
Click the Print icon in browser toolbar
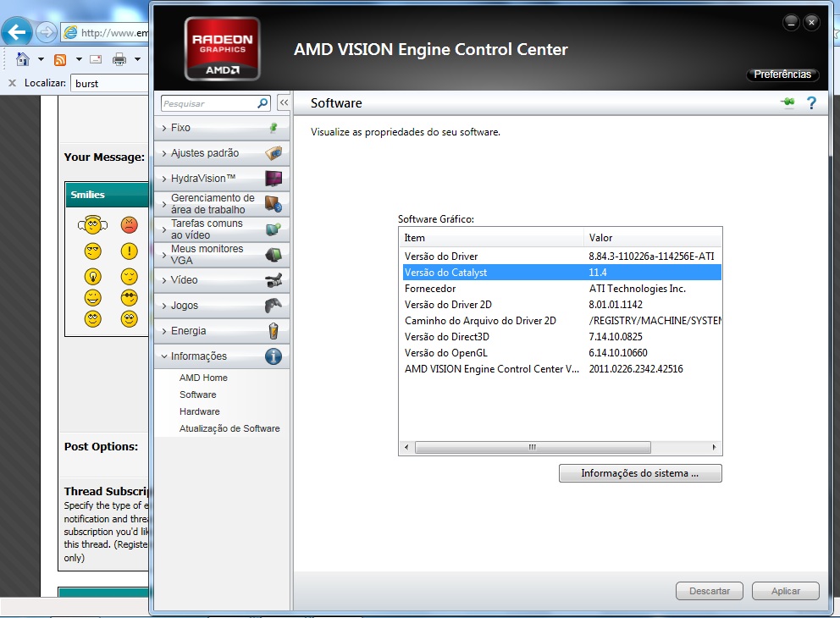tap(119, 59)
